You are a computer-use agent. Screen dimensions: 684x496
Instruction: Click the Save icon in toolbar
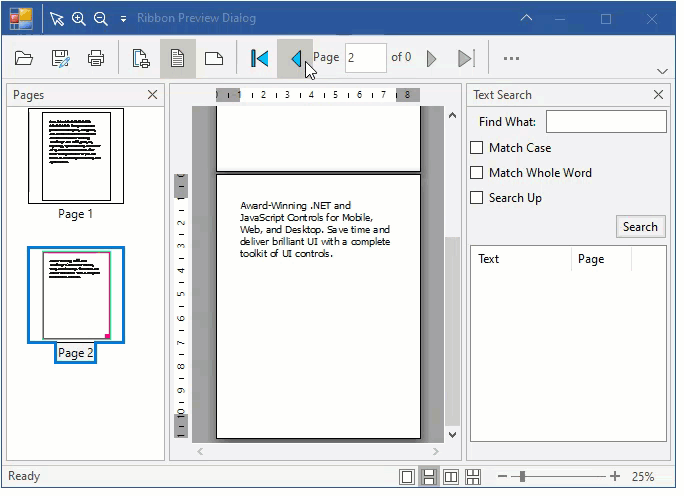[60, 58]
